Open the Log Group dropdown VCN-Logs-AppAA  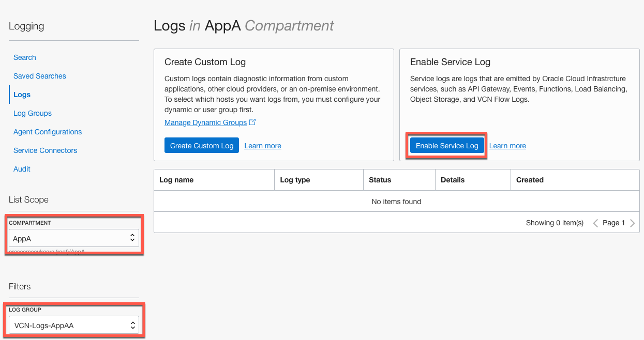(x=74, y=325)
